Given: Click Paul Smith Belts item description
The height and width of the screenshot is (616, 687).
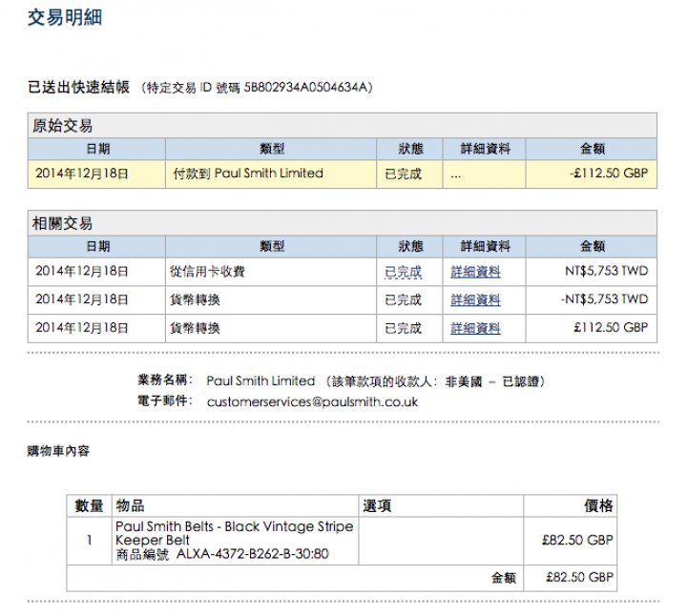Looking at the screenshot, I should click(234, 533).
